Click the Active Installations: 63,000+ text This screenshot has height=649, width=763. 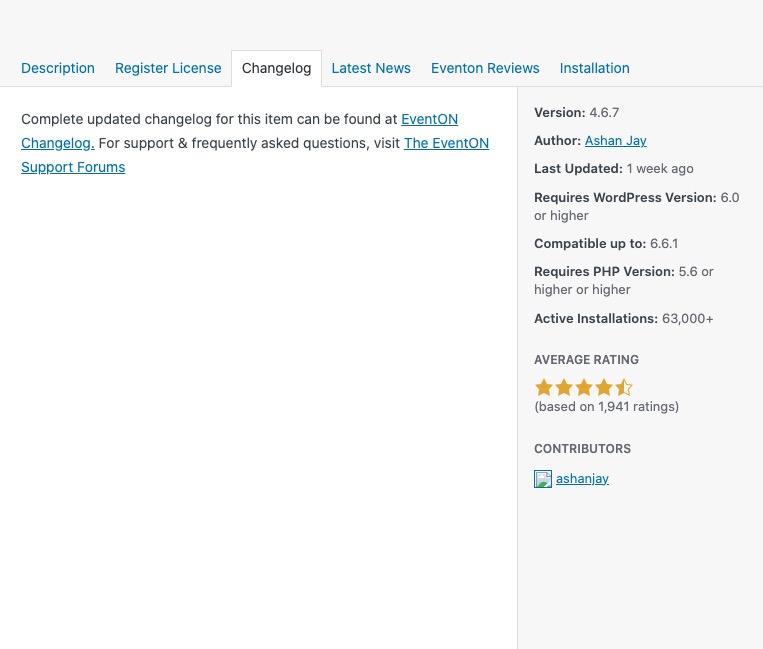point(624,319)
